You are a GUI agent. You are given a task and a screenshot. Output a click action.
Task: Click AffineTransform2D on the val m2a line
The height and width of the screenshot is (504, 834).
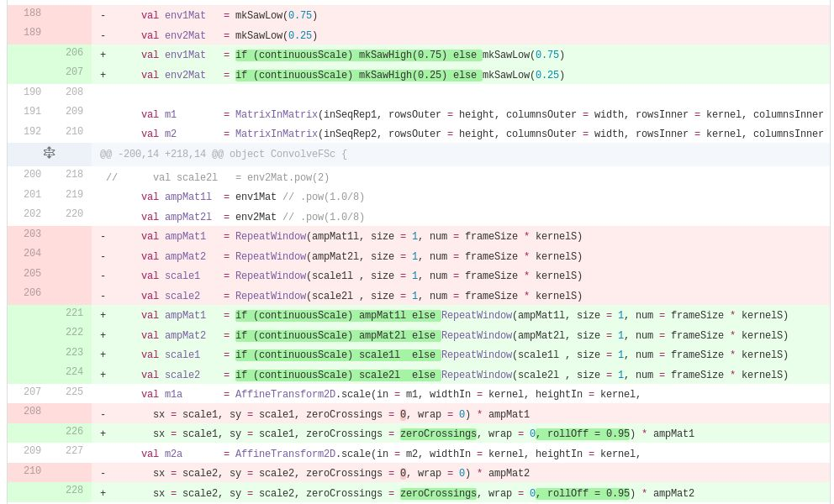click(285, 454)
